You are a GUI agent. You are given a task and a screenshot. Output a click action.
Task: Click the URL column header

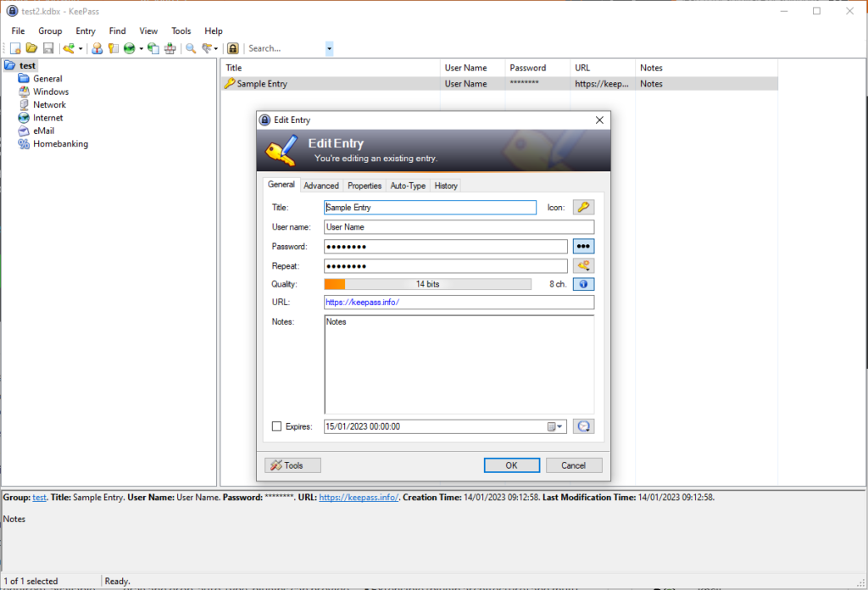[x=603, y=68]
